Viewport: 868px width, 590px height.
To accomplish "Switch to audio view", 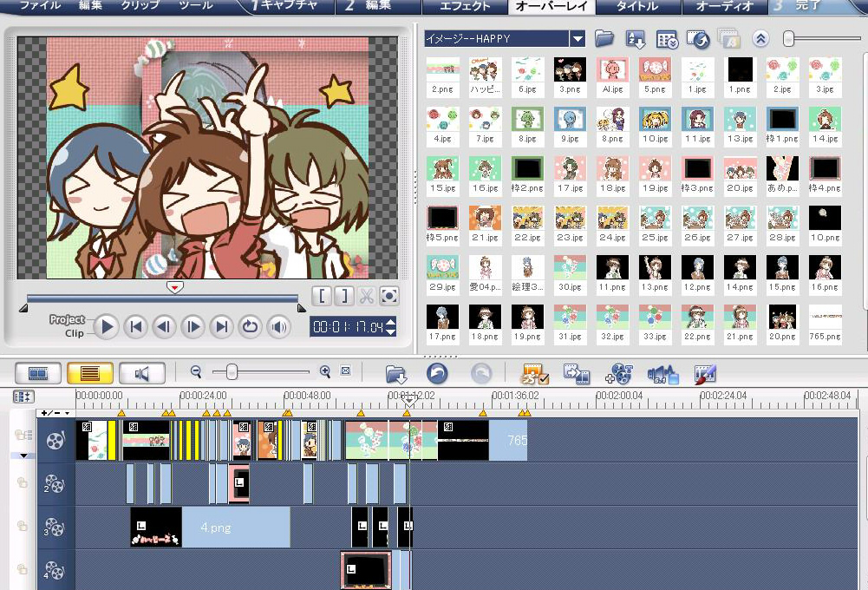I will click(x=142, y=373).
